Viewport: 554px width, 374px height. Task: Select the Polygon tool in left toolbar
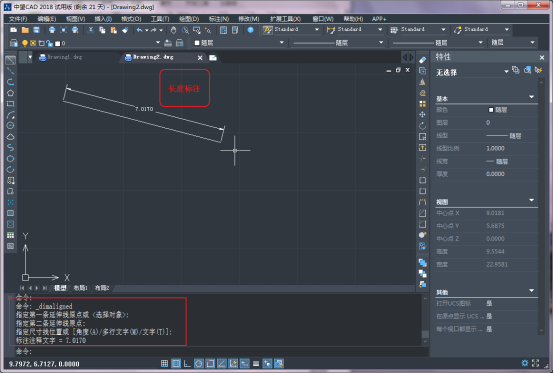tap(10, 93)
